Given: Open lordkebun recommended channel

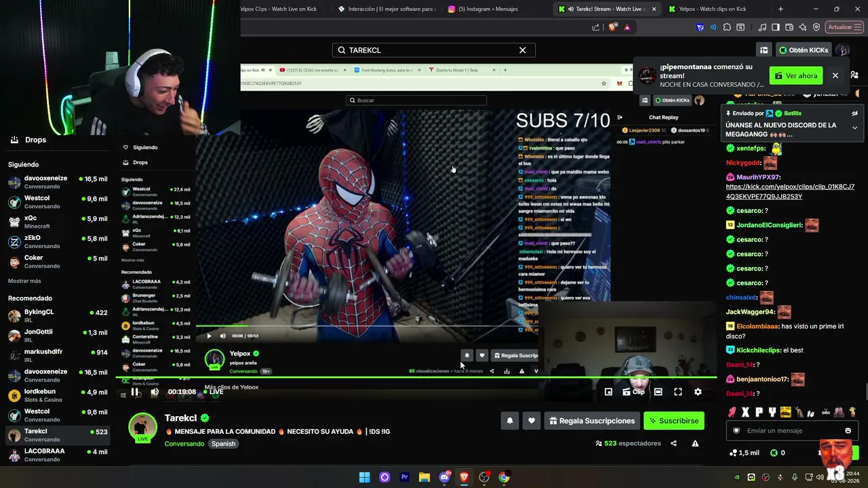Looking at the screenshot, I should pos(58,395).
